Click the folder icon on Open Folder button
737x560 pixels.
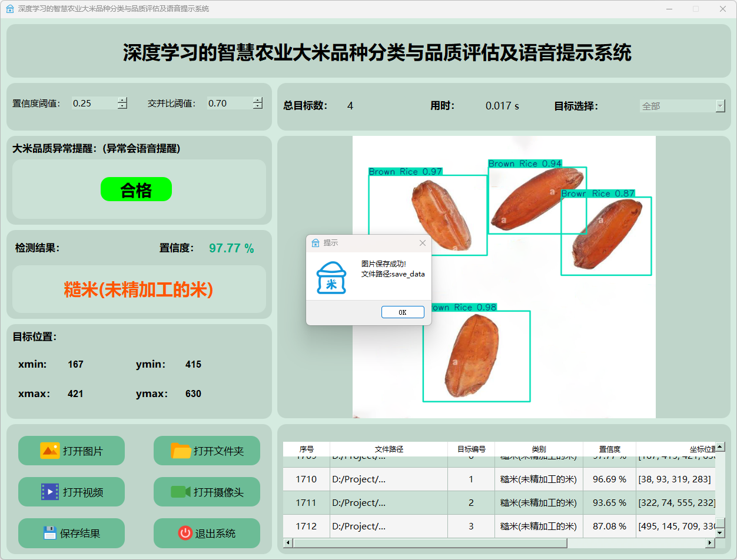coord(181,451)
